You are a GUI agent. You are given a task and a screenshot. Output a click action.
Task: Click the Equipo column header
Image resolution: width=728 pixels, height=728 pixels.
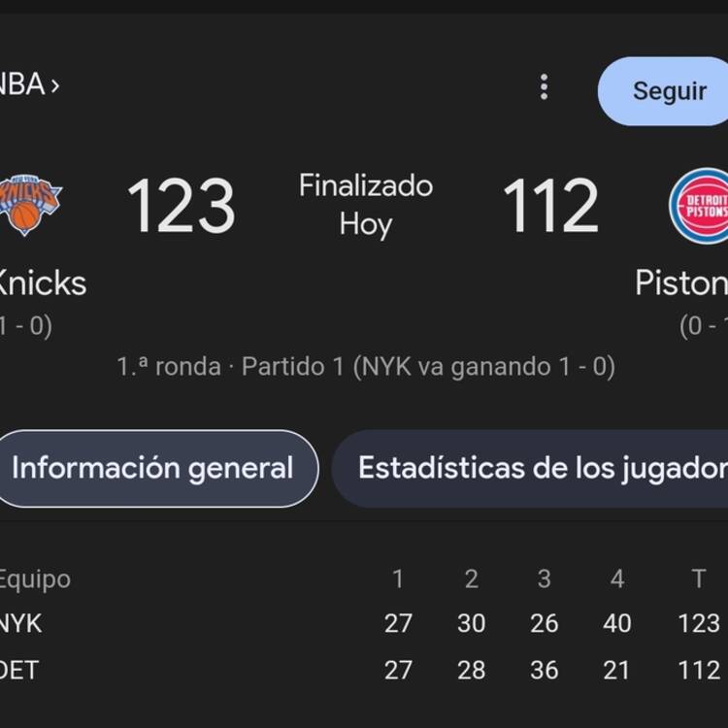tap(34, 579)
